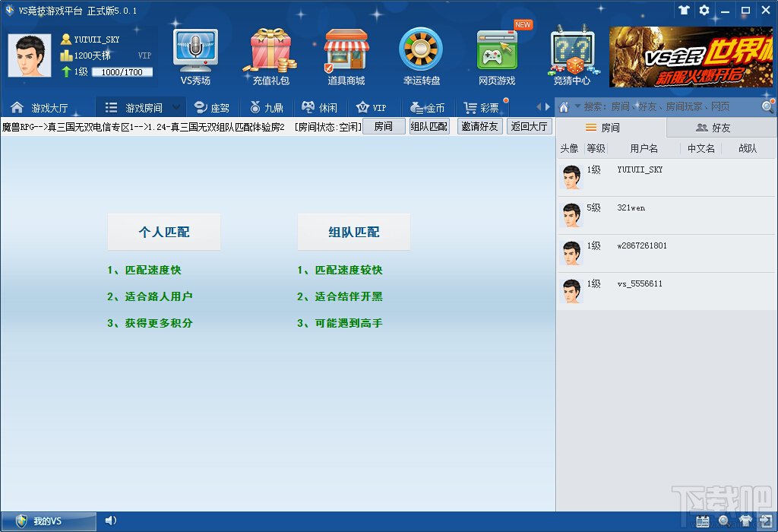Expand the 游戏房间 dropdown chevron

point(176,107)
